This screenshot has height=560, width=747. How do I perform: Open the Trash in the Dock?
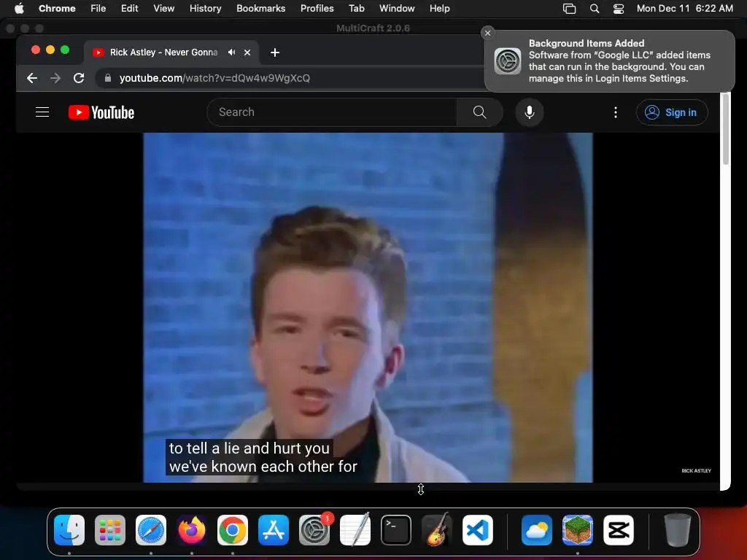click(x=678, y=530)
